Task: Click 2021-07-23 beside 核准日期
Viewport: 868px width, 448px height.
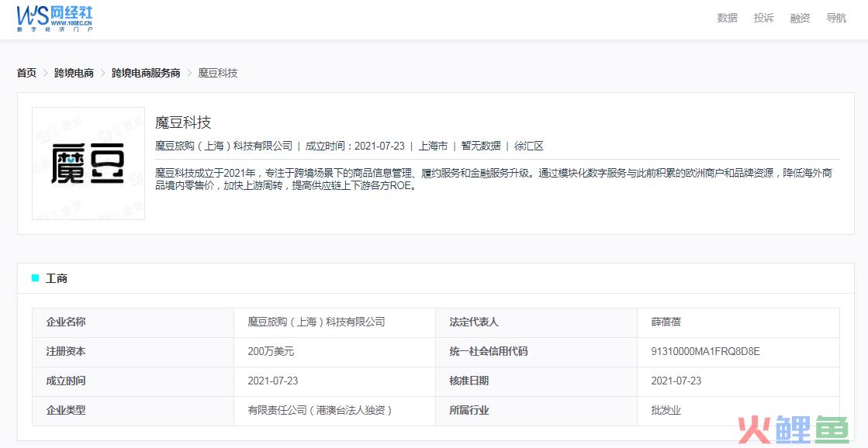Action: [676, 381]
